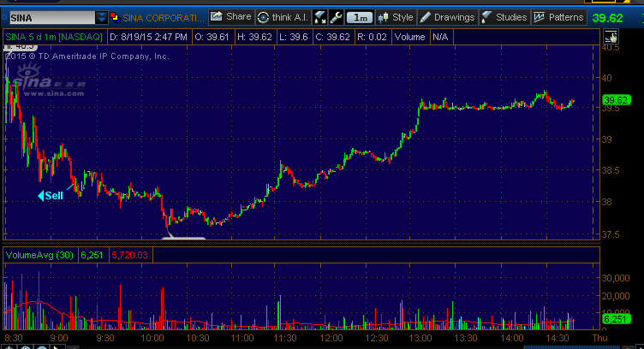
Task: Click the VolumeAvg (30) study label
Action: [39, 255]
